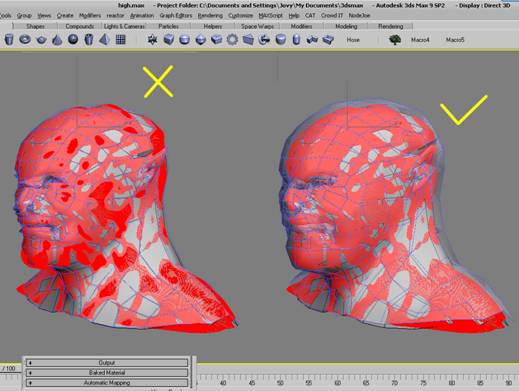Select the Gengon icon
This screenshot has height=391, width=519.
coord(216,40)
